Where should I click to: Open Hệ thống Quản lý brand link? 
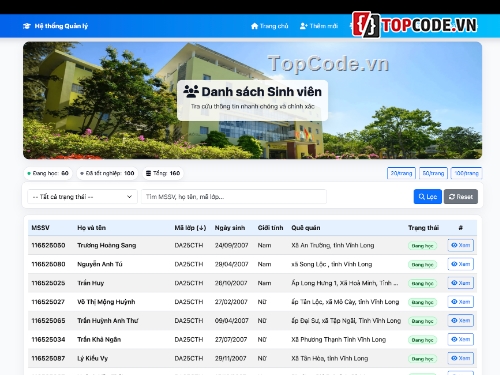click(55, 26)
